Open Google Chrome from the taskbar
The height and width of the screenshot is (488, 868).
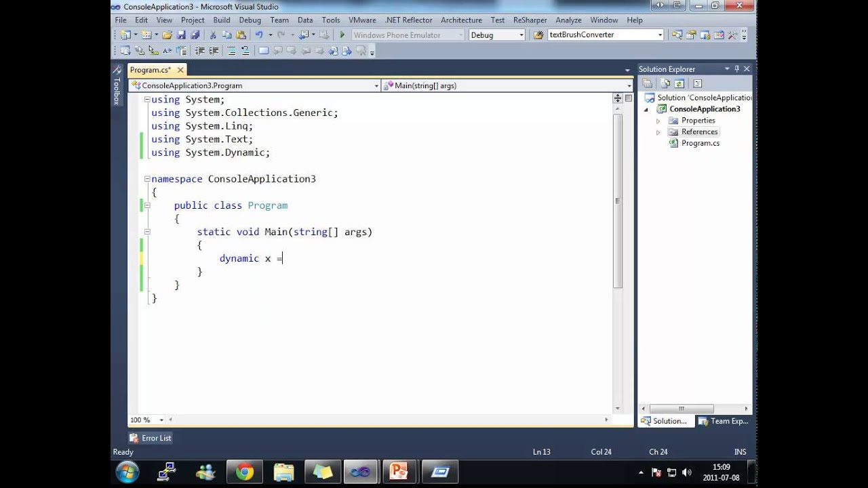(245, 472)
